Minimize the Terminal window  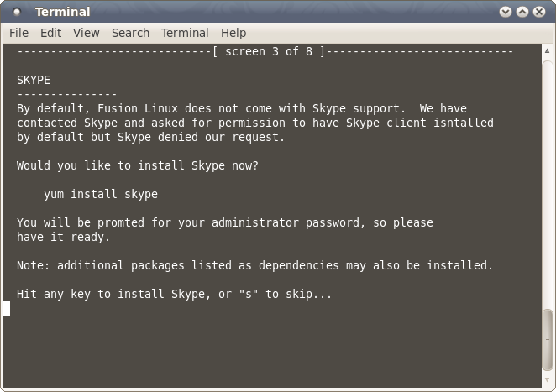pos(506,13)
